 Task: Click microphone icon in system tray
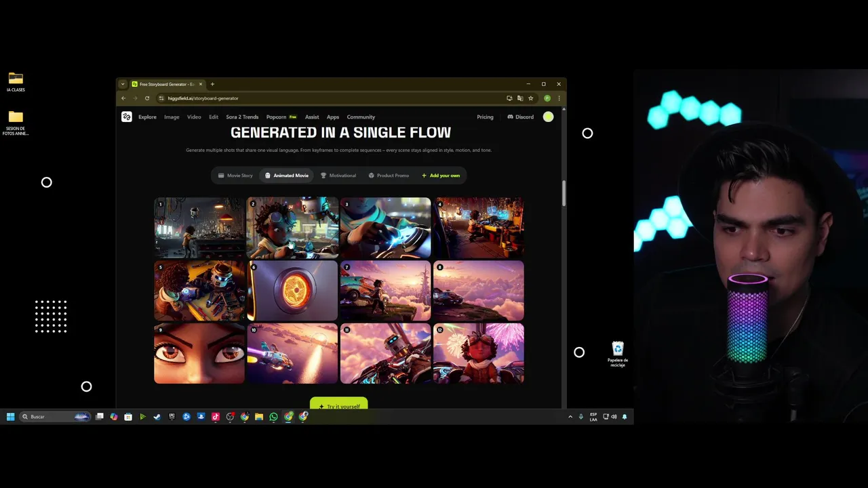pos(580,417)
